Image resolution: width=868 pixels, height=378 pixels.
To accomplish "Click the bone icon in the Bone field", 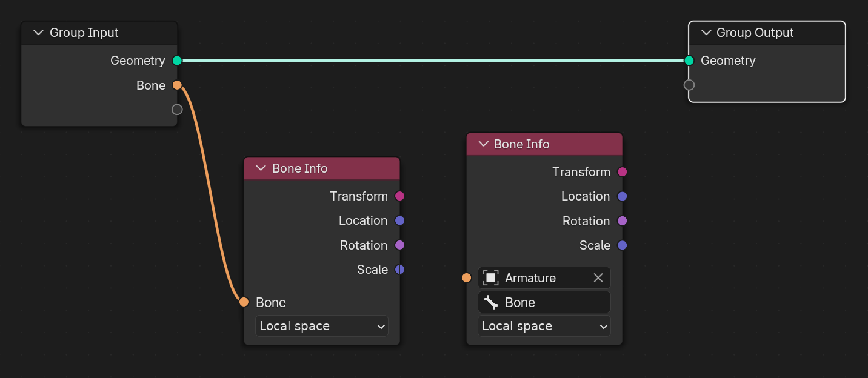I will pyautogui.click(x=491, y=302).
